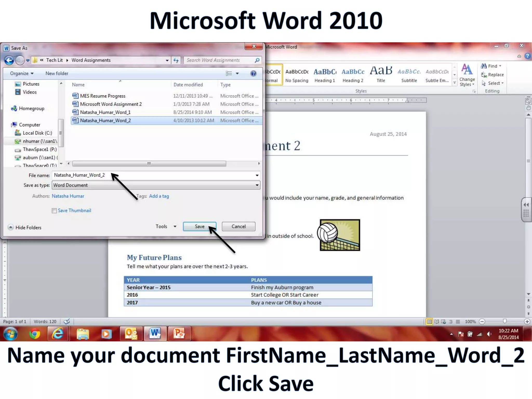Open the Styles dialog launcher
Image resolution: width=532 pixels, height=399 pixels.
[474, 91]
